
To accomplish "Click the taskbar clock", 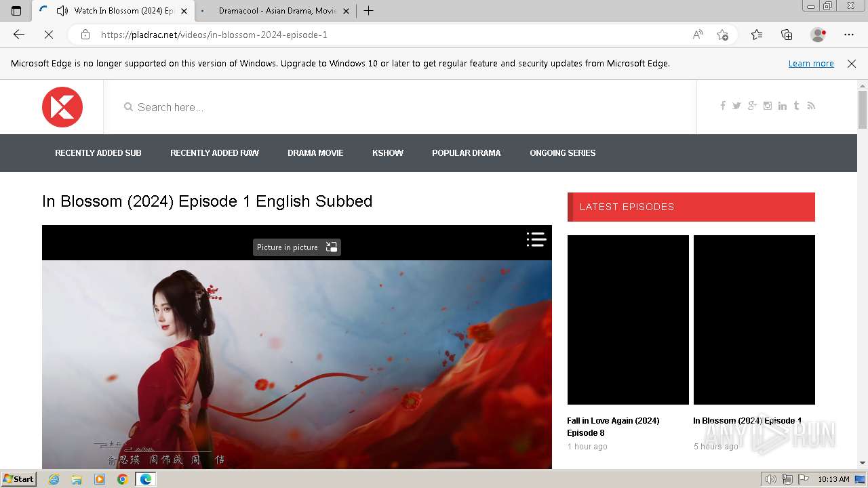I will point(833,479).
